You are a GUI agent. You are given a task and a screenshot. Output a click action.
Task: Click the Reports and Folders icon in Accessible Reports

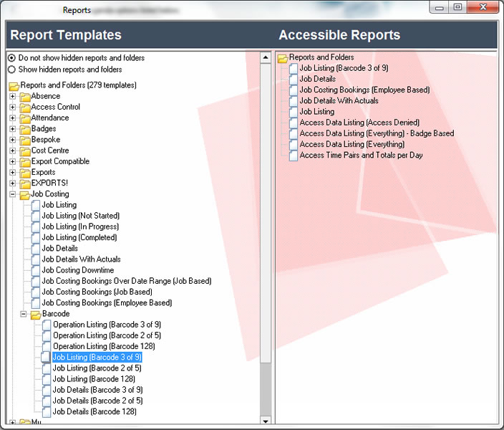click(283, 57)
